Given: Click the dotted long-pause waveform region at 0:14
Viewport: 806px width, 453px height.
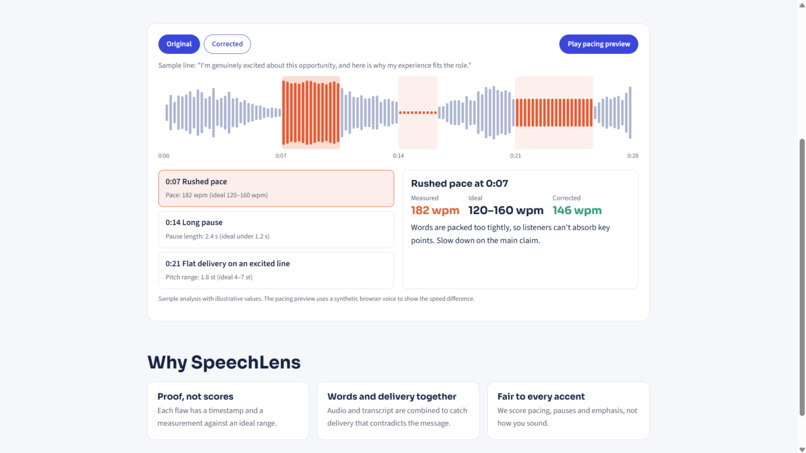Looking at the screenshot, I should click(x=418, y=113).
